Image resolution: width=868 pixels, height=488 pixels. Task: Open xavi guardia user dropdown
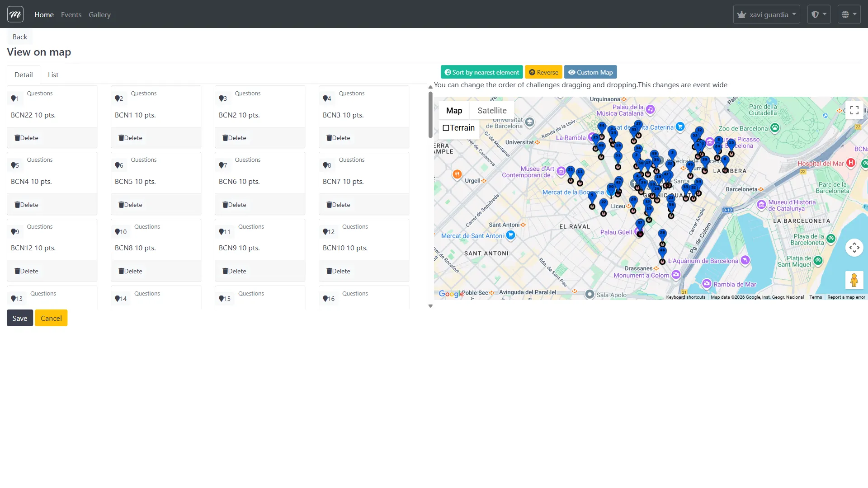coord(766,14)
